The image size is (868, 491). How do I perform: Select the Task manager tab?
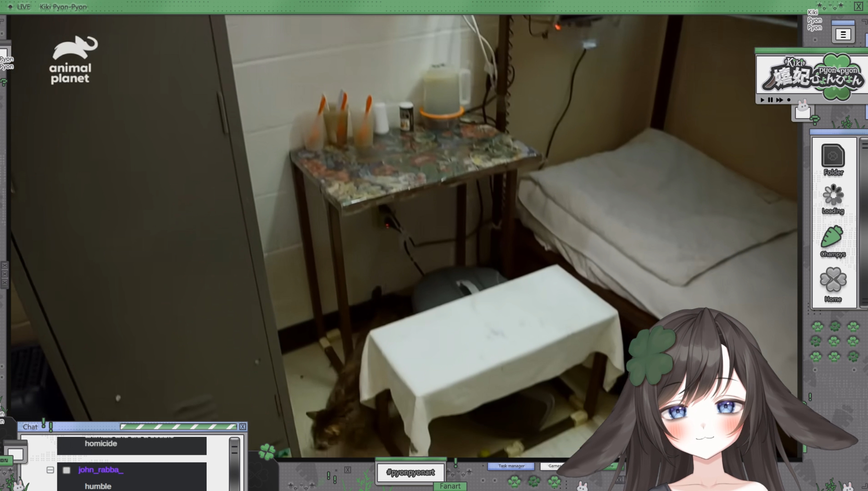(511, 466)
